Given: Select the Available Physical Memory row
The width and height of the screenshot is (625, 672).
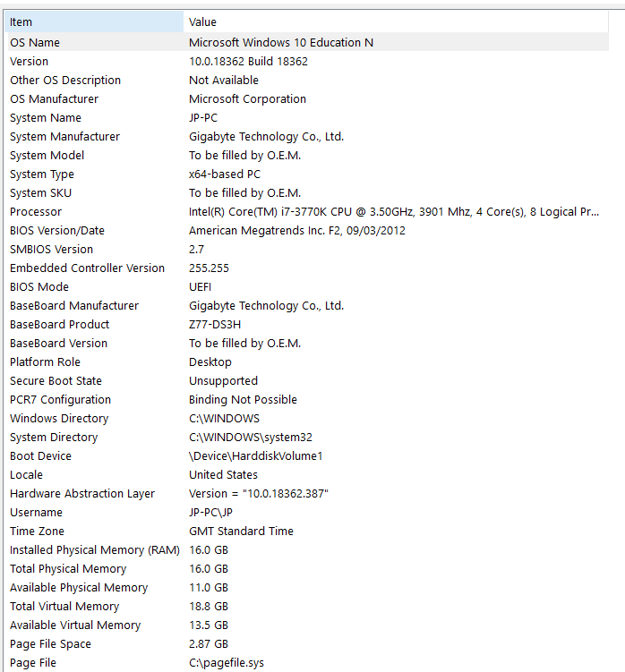Looking at the screenshot, I should [x=79, y=589].
